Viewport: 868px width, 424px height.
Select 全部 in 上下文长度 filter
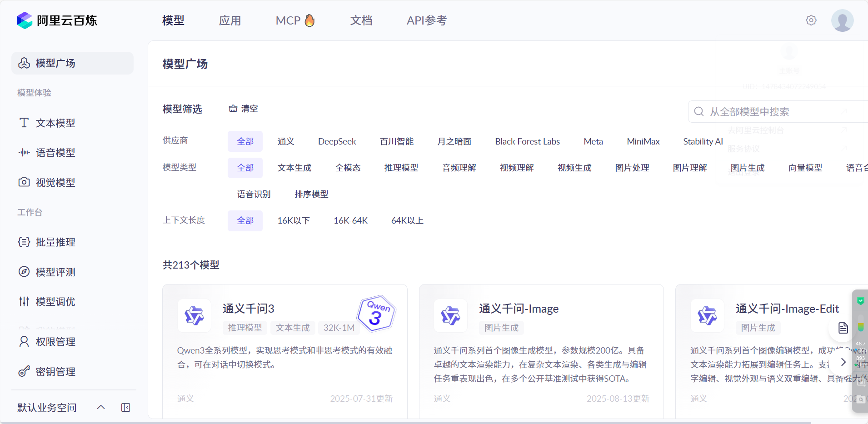click(x=245, y=220)
